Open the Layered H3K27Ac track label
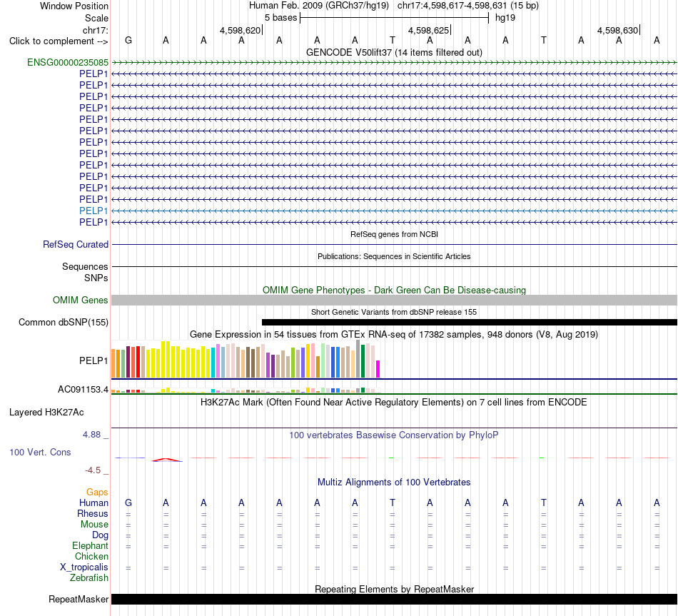 coord(46,413)
